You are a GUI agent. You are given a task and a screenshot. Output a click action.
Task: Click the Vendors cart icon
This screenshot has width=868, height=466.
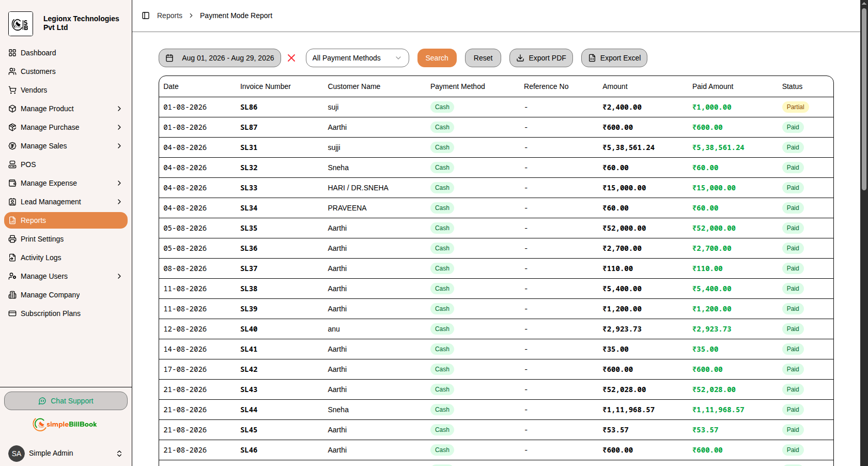point(12,90)
